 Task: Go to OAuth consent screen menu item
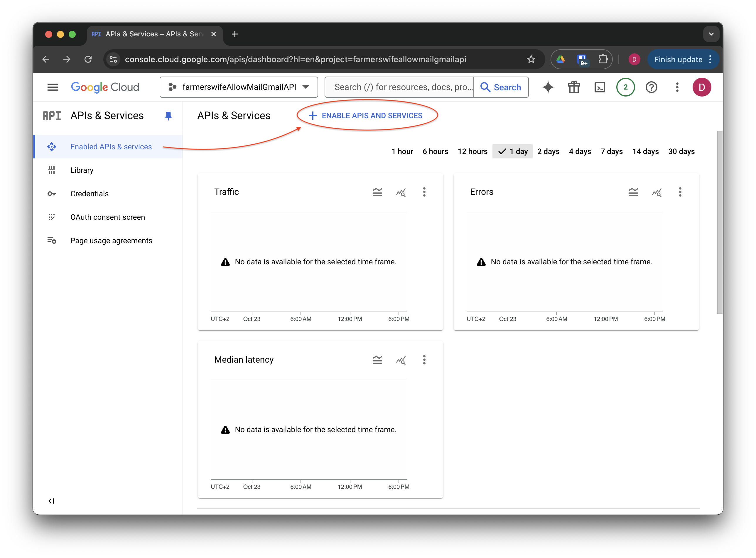pyautogui.click(x=107, y=217)
